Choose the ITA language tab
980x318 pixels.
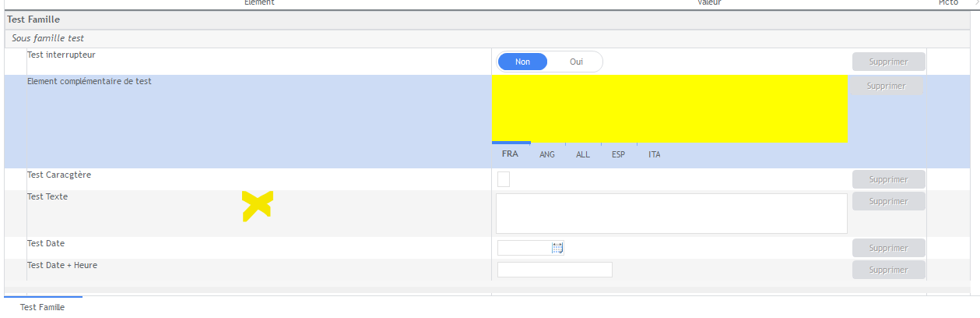(x=655, y=154)
